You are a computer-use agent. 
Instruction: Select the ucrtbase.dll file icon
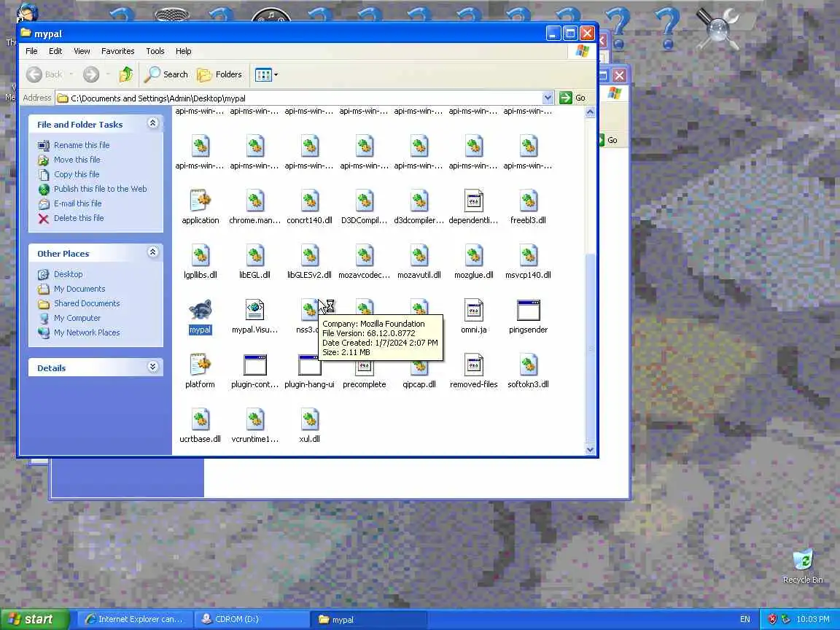(x=201, y=419)
